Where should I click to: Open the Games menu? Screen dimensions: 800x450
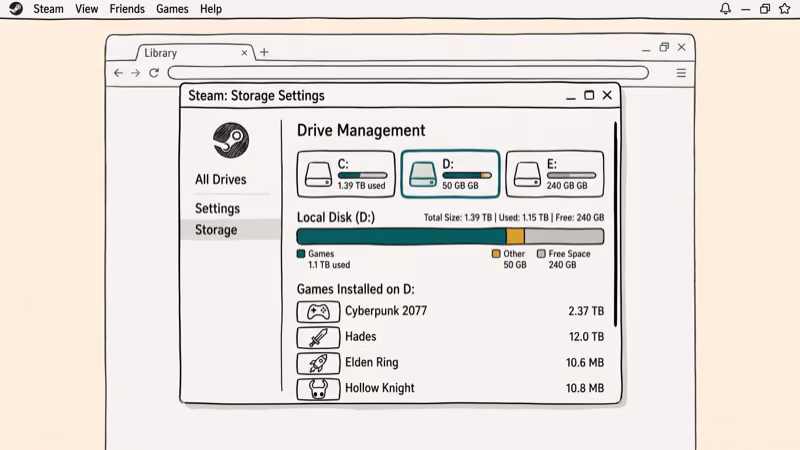[x=172, y=9]
